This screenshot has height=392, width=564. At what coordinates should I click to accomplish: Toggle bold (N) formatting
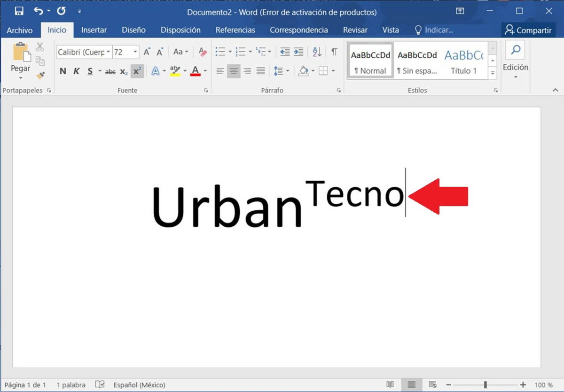[63, 71]
